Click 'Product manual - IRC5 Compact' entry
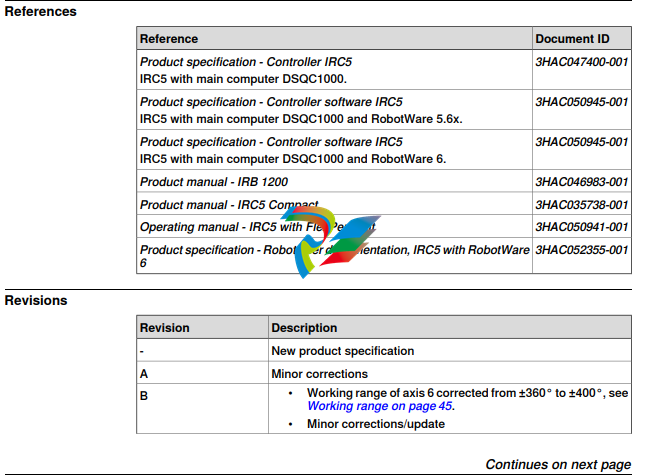This screenshot has height=476, width=663. 229,205
